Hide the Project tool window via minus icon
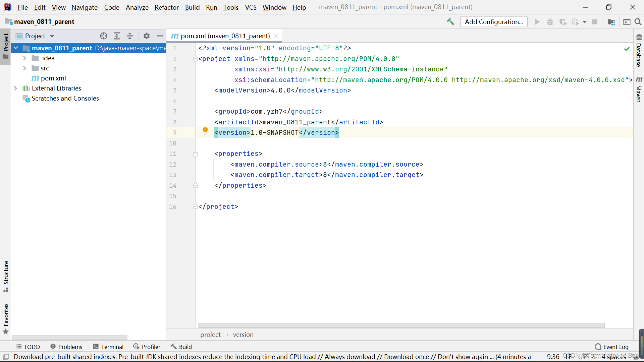This screenshot has height=362, width=644. tap(160, 36)
